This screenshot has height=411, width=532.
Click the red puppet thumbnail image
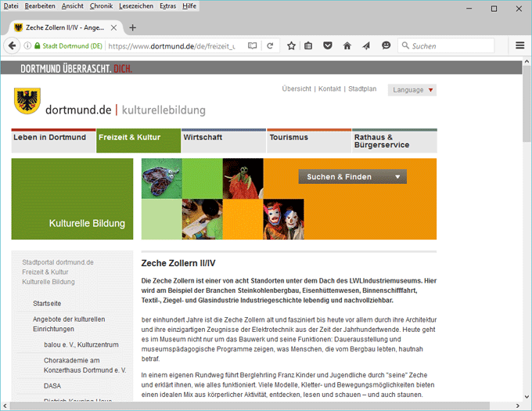243,178
